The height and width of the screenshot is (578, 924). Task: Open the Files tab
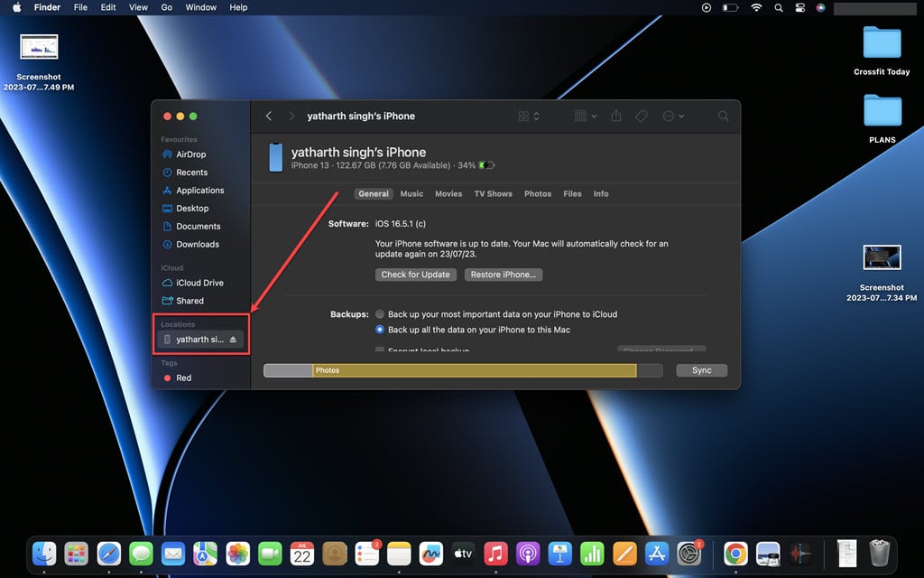click(x=572, y=194)
